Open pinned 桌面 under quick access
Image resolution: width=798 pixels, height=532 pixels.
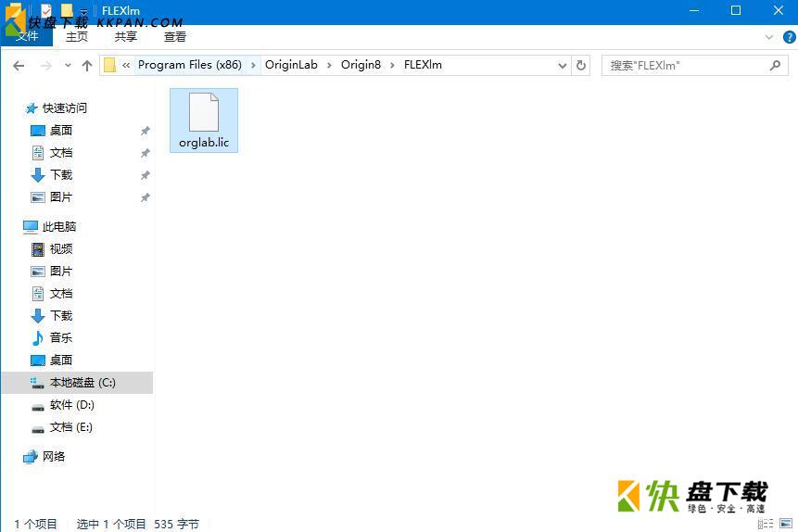point(61,131)
